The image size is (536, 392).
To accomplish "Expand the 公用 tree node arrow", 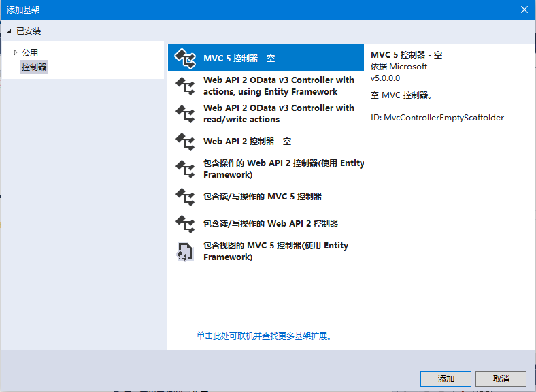I will pyautogui.click(x=15, y=52).
